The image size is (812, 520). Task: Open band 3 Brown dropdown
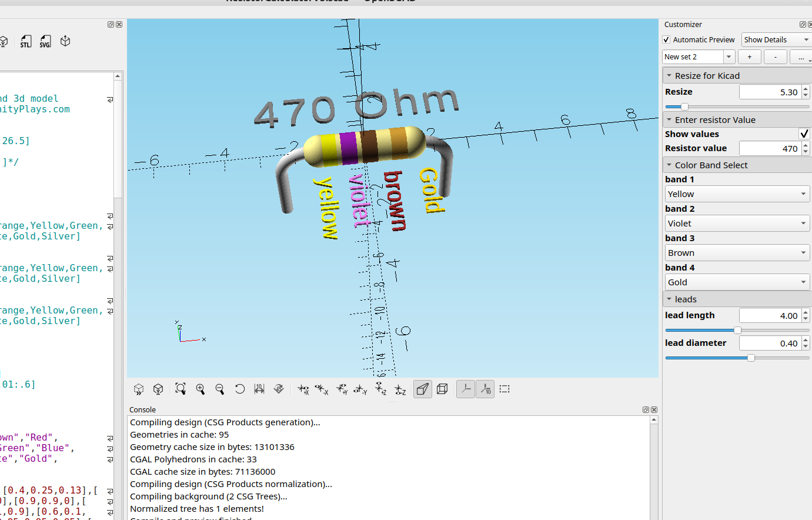point(737,253)
